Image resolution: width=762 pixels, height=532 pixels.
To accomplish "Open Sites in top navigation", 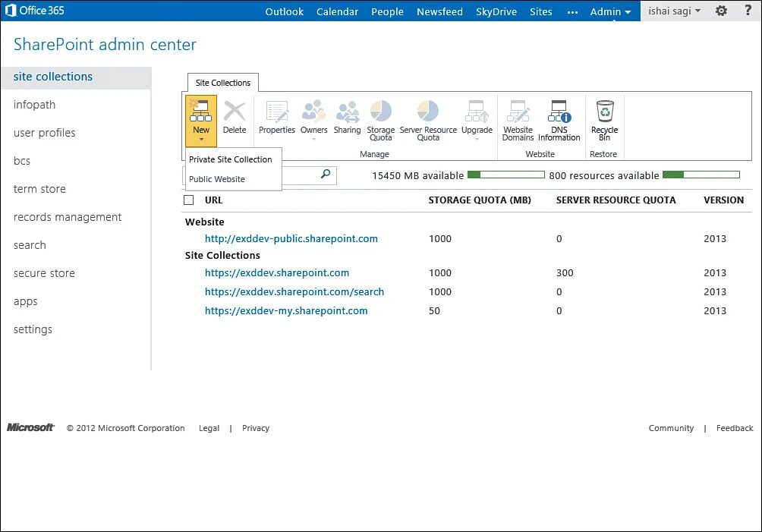I will [x=541, y=11].
